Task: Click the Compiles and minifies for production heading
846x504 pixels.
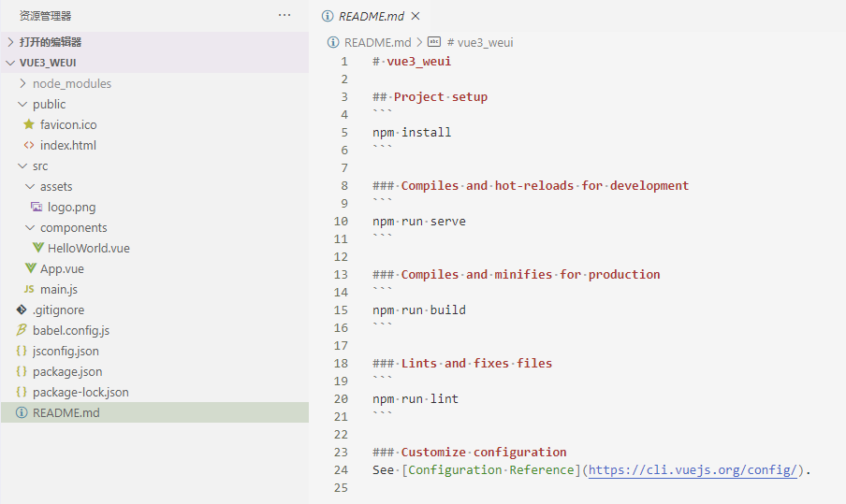Action: [531, 274]
